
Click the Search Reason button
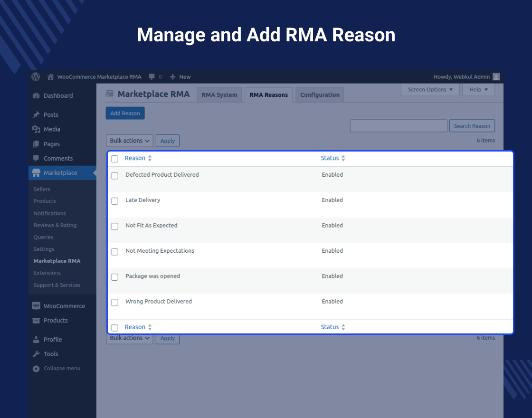click(x=472, y=126)
